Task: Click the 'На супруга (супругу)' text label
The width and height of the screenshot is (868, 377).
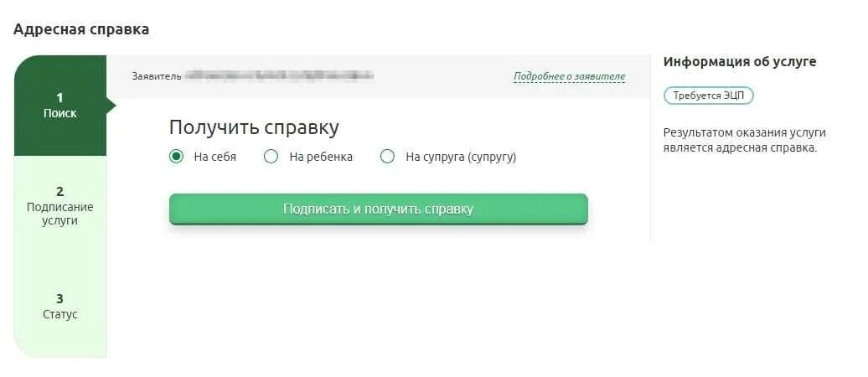Action: [x=461, y=158]
